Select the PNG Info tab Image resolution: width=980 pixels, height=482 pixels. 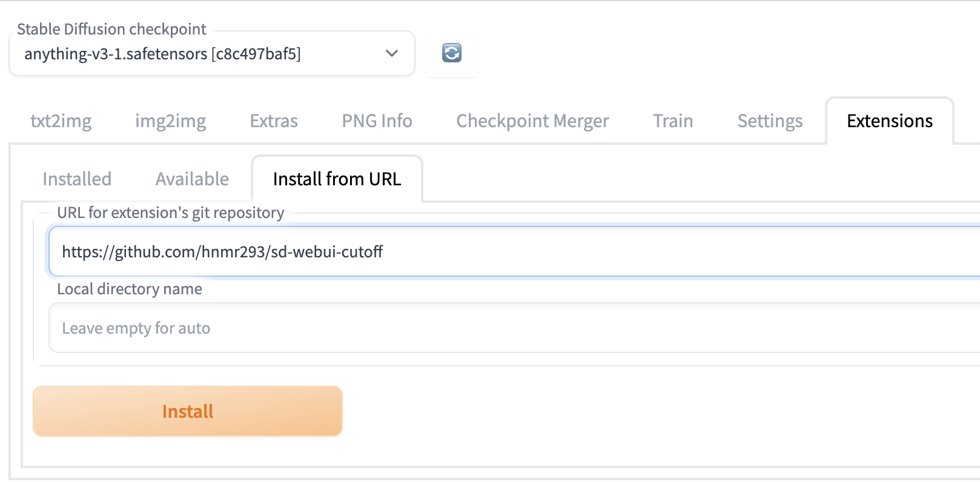[x=377, y=121]
